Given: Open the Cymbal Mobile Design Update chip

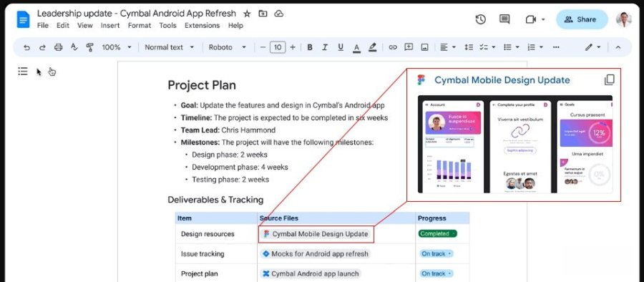Looking at the screenshot, I should (x=316, y=234).
